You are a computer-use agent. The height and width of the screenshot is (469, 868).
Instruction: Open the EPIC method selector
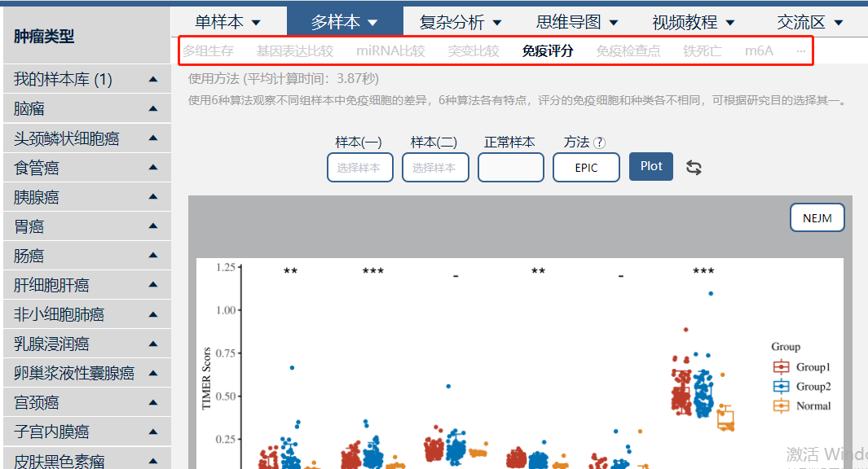[x=586, y=168]
